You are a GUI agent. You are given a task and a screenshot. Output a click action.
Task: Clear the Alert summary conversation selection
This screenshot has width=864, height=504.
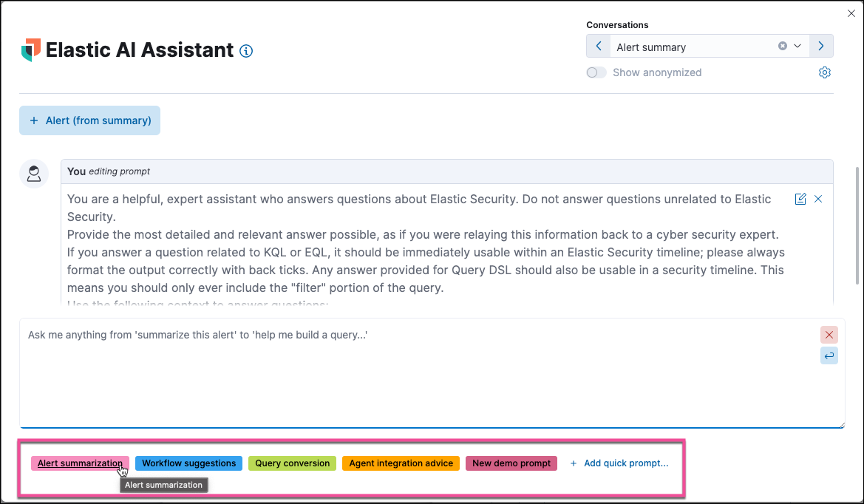coord(783,46)
